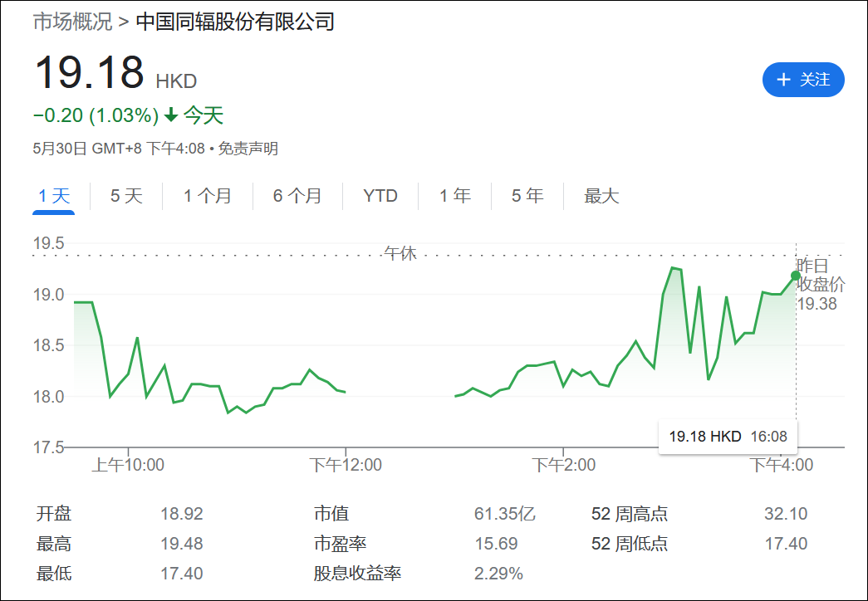Click the price tooltip showing 19.18 HKD 16:08

728,435
